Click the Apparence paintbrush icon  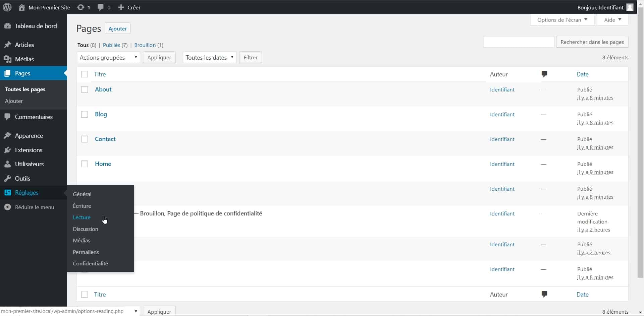click(x=7, y=136)
